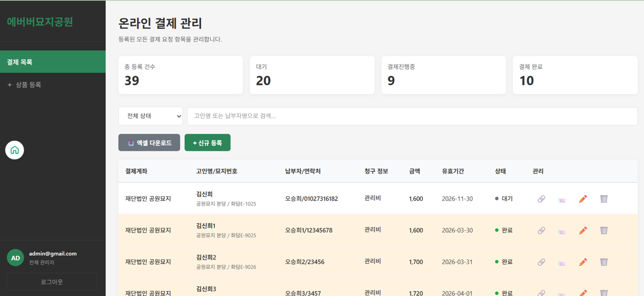The height and width of the screenshot is (296, 644).
Task: Click the expiry date 2026-11-30
Action: (457, 199)
